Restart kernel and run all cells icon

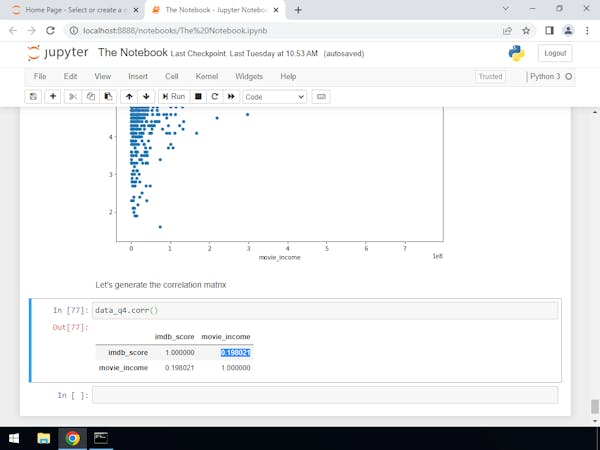pos(231,97)
